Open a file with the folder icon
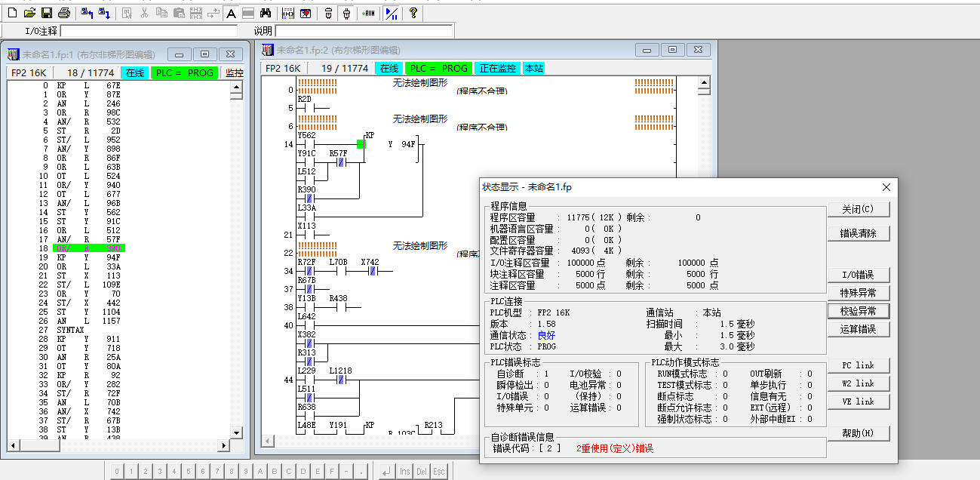Image resolution: width=980 pixels, height=480 pixels. pos(29,13)
